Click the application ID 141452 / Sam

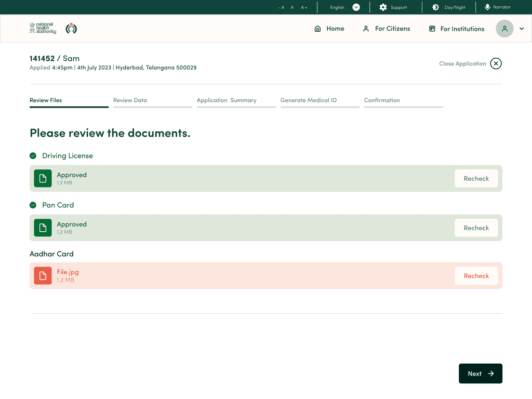point(55,58)
